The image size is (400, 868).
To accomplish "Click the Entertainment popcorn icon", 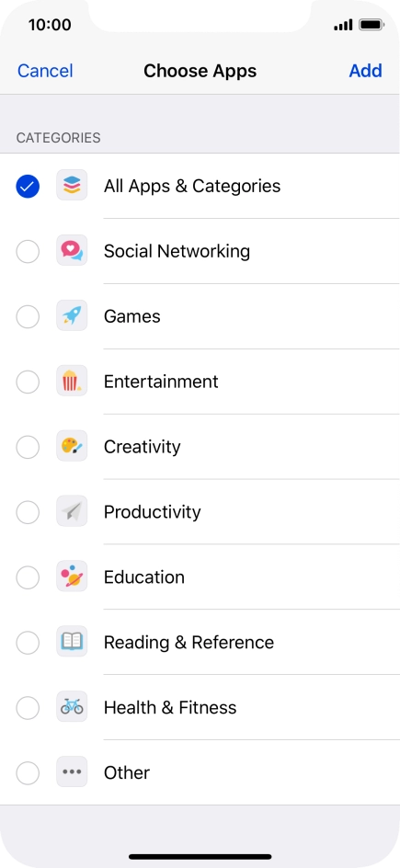I will [72, 382].
